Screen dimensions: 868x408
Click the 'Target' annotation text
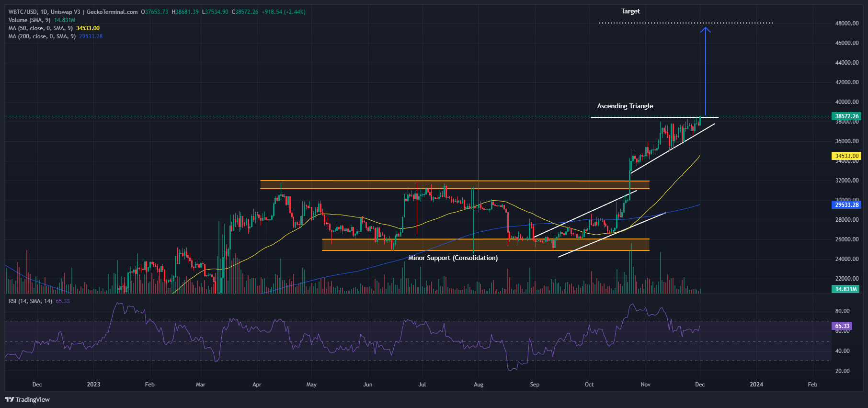(x=630, y=11)
